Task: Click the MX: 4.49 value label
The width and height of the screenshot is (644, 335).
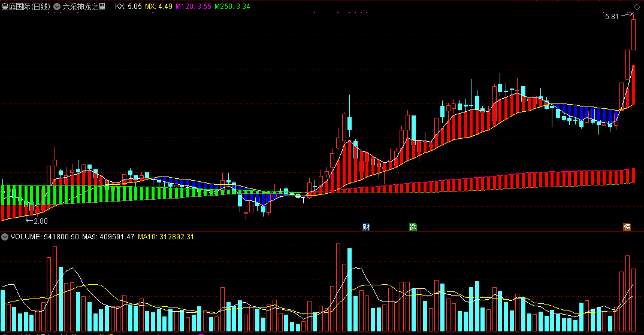Action: (159, 7)
